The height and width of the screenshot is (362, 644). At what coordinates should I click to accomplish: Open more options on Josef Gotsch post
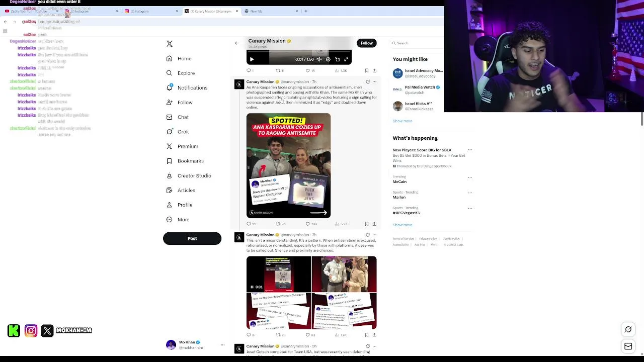(x=374, y=346)
